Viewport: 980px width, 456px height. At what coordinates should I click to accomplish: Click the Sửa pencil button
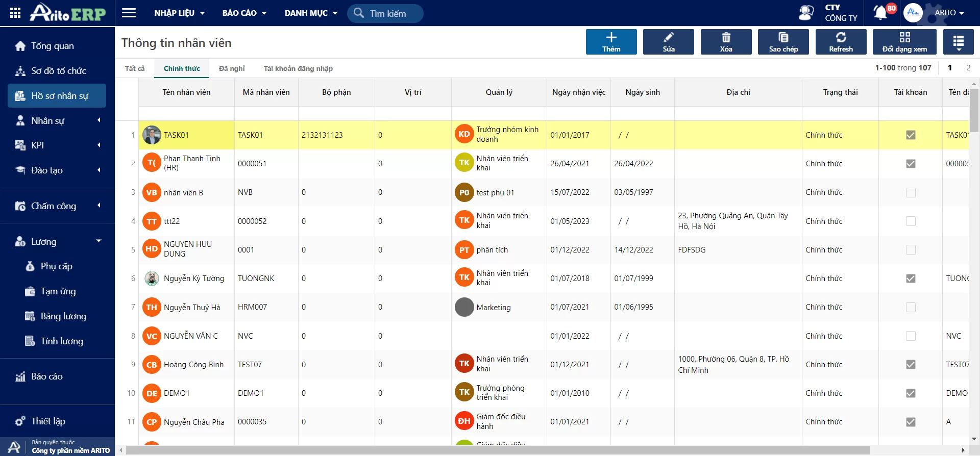click(669, 42)
